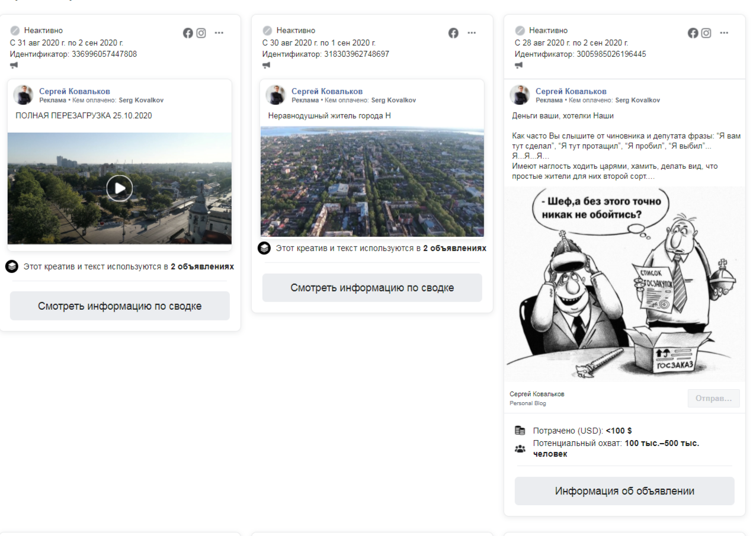Click megaphone icon on second ad card

point(267,65)
